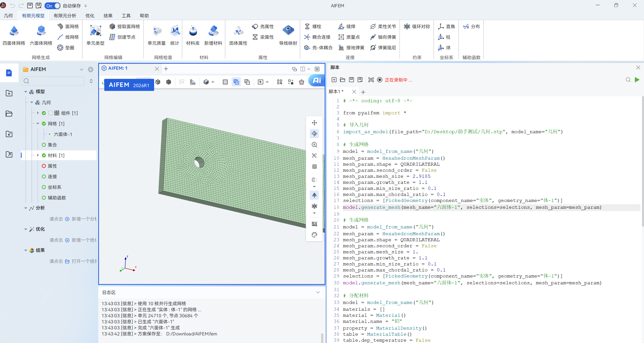Click the model tree search field
Viewport: 644px width, 343px height.
point(53,81)
